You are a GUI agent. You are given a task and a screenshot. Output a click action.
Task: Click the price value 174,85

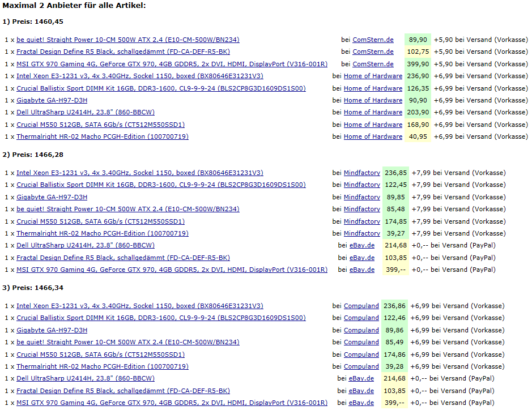tap(395, 221)
